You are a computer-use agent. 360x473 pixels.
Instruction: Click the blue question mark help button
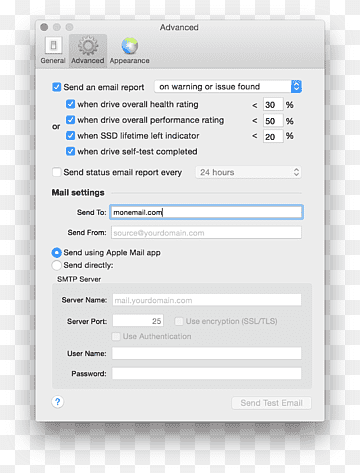point(58,402)
